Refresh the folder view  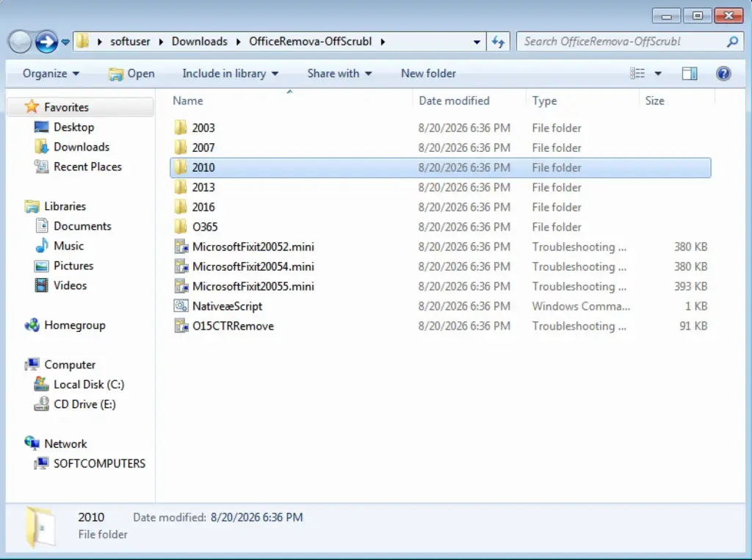point(499,42)
